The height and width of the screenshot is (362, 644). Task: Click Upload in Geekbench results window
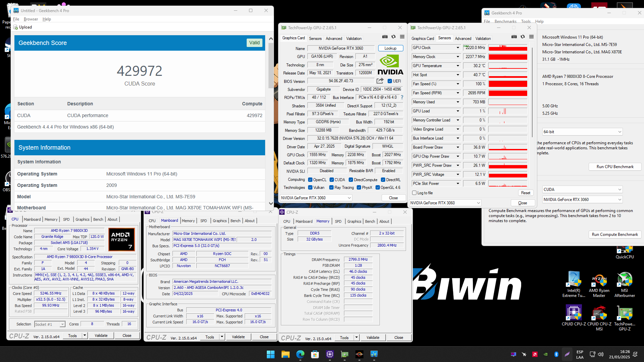[x=23, y=27]
